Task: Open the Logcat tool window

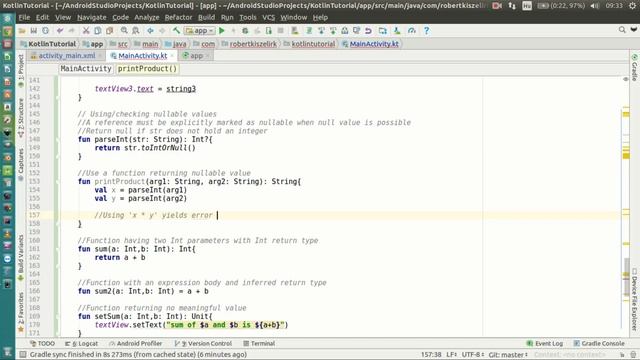Action: click(82, 343)
